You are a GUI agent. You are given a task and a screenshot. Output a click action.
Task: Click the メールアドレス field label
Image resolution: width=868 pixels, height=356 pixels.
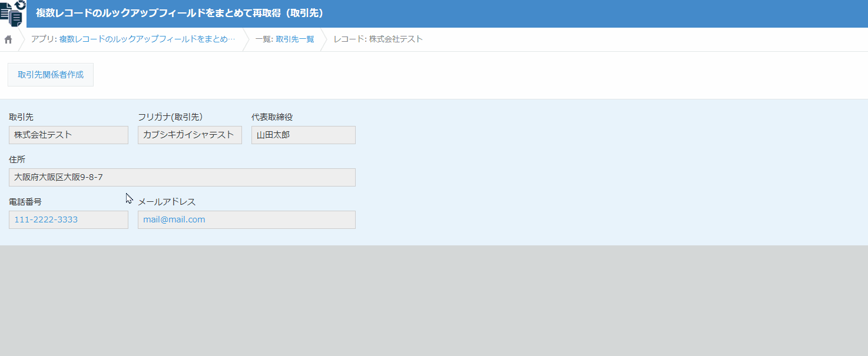tap(167, 202)
